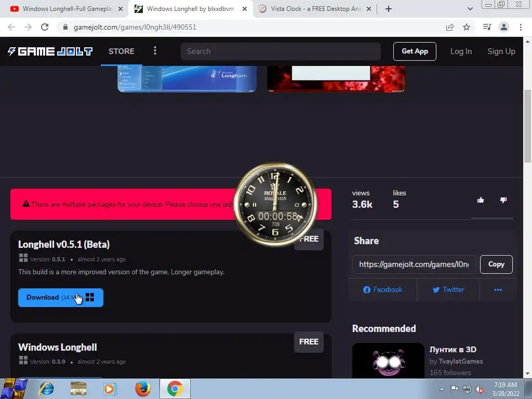Focus the Game Jolt search field
This screenshot has width=532, height=399.
[281, 51]
